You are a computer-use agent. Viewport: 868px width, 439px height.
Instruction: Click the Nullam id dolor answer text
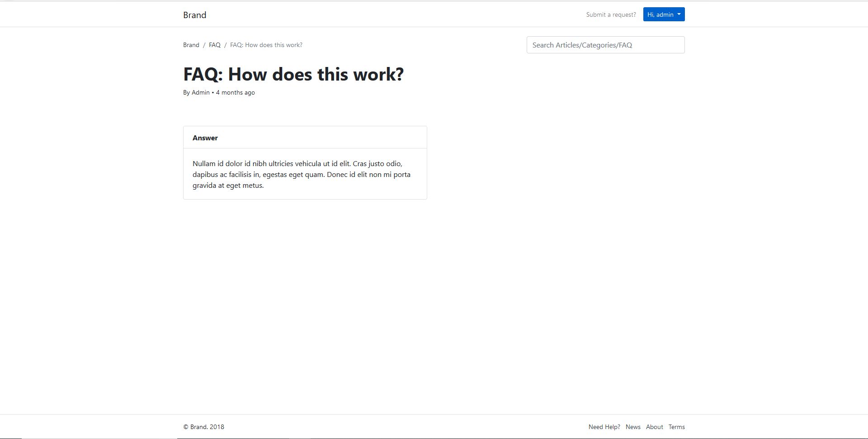tap(301, 174)
